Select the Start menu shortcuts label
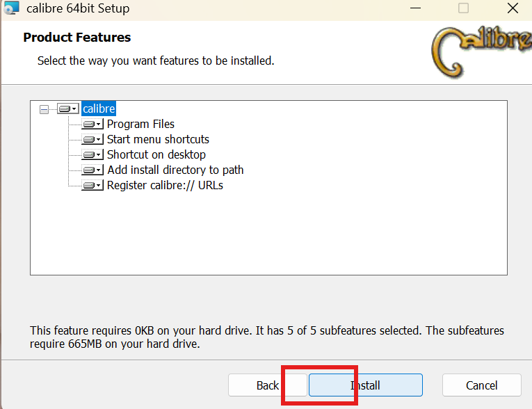The width and height of the screenshot is (532, 409). click(158, 140)
